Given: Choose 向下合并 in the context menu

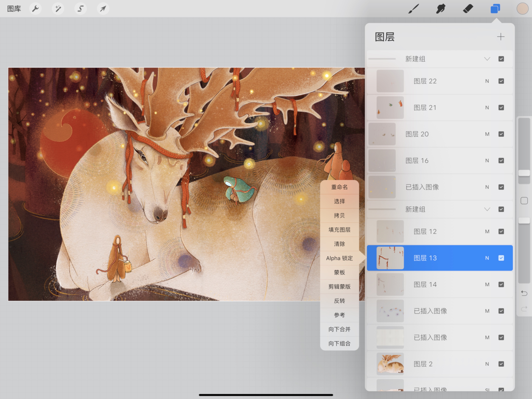Looking at the screenshot, I should 339,329.
